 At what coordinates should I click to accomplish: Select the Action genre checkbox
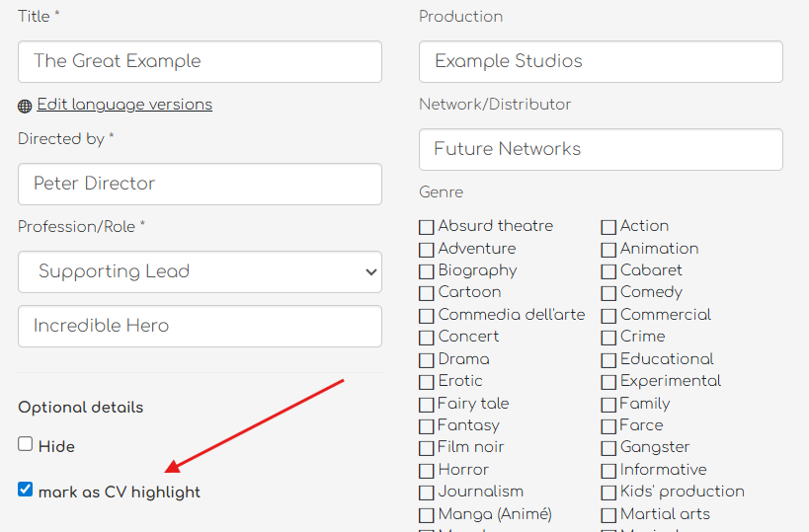coord(608,227)
